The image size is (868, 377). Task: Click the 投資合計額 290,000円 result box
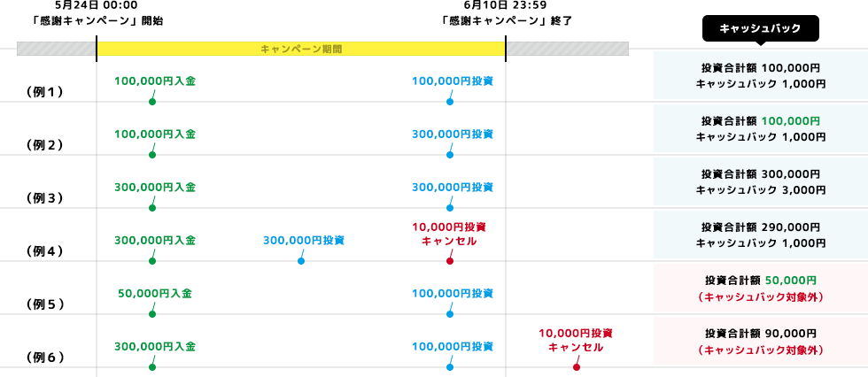[760, 235]
